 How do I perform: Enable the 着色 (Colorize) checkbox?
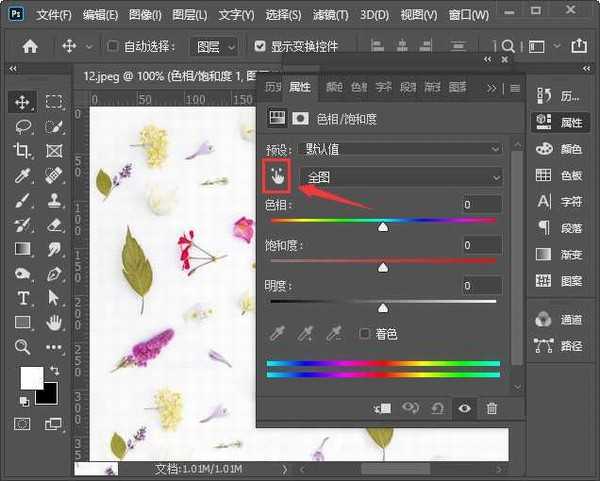365,333
